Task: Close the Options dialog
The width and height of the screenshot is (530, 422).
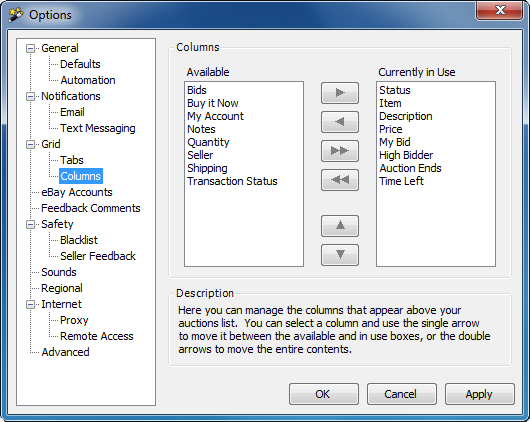Action: pos(500,10)
